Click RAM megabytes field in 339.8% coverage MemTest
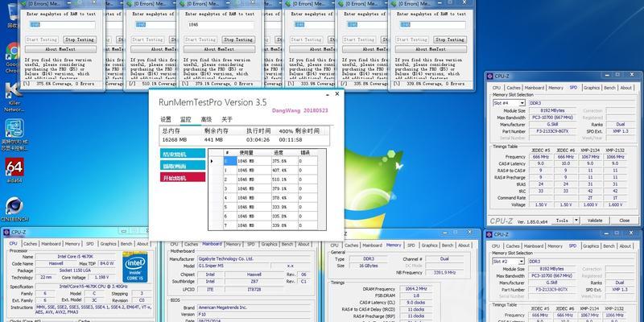 pyautogui.click(x=432, y=25)
